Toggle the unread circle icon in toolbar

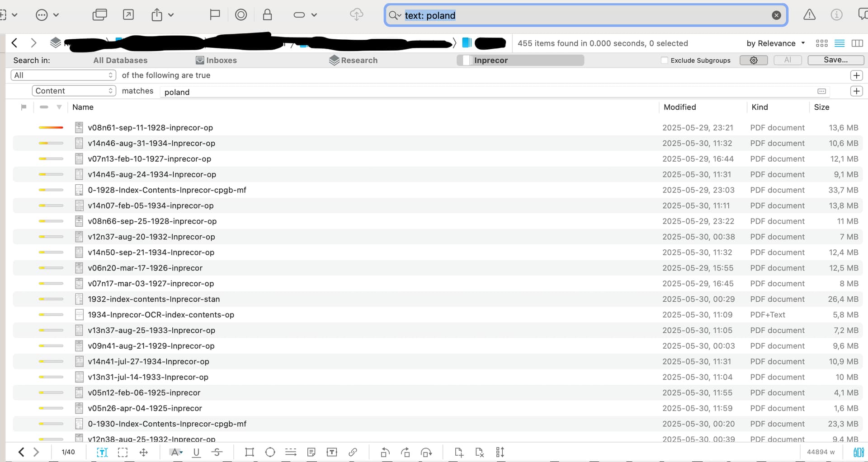(x=241, y=15)
